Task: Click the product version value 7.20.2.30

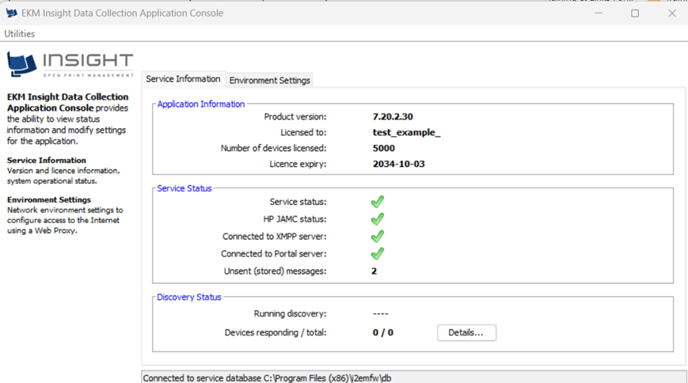Action: coord(393,117)
